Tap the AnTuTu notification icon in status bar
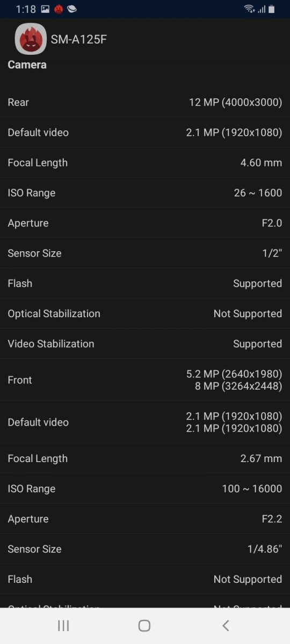290x644 pixels. point(59,9)
